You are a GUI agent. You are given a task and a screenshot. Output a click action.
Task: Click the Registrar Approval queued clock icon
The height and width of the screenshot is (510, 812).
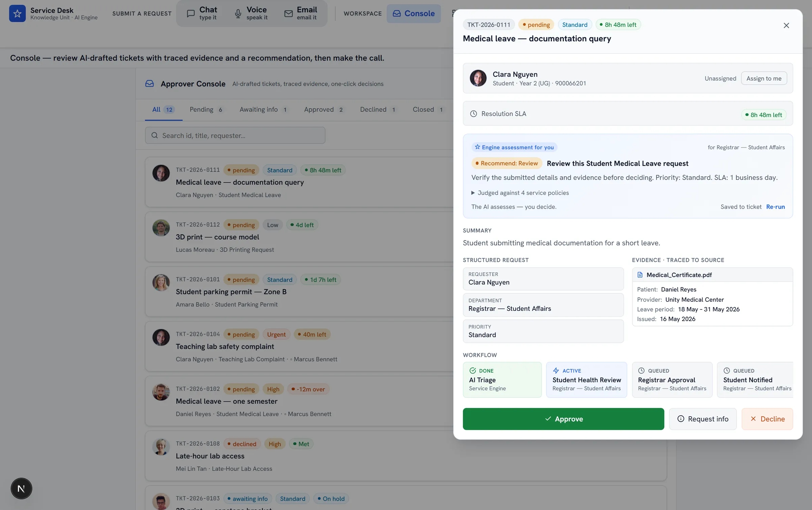tap(641, 370)
